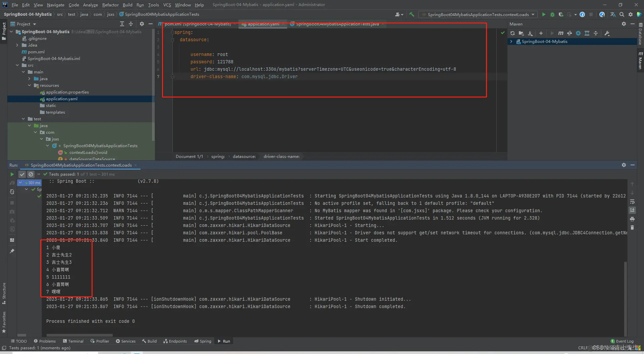
Task: Generate sources and update Maven folders
Action: tap(521, 33)
